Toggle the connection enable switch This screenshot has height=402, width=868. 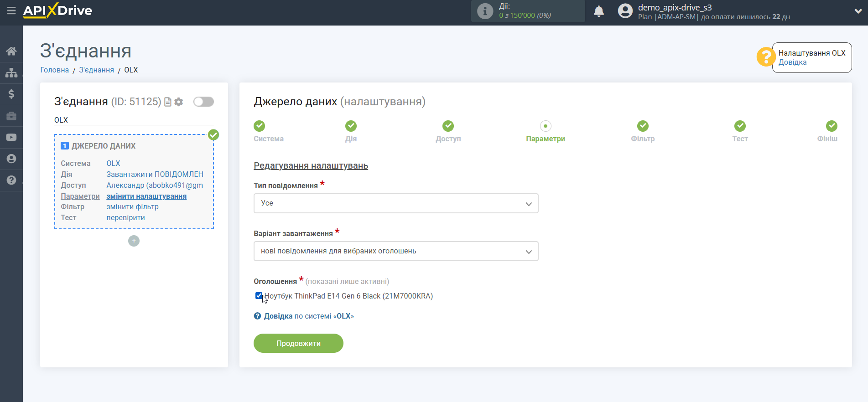(x=203, y=102)
